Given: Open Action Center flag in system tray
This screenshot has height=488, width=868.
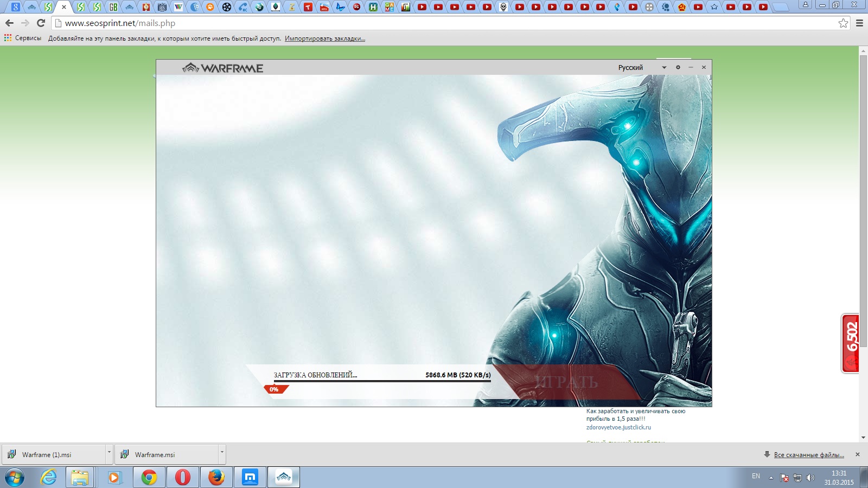Looking at the screenshot, I should 784,478.
